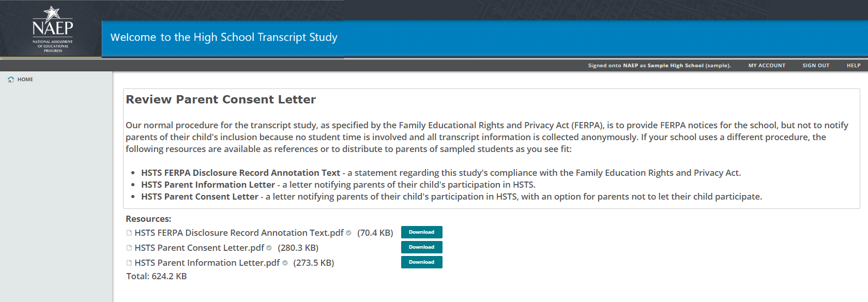
Task: Click checkmark badge after FERPA Disclosure Annotation Text.pdf
Action: pos(349,233)
